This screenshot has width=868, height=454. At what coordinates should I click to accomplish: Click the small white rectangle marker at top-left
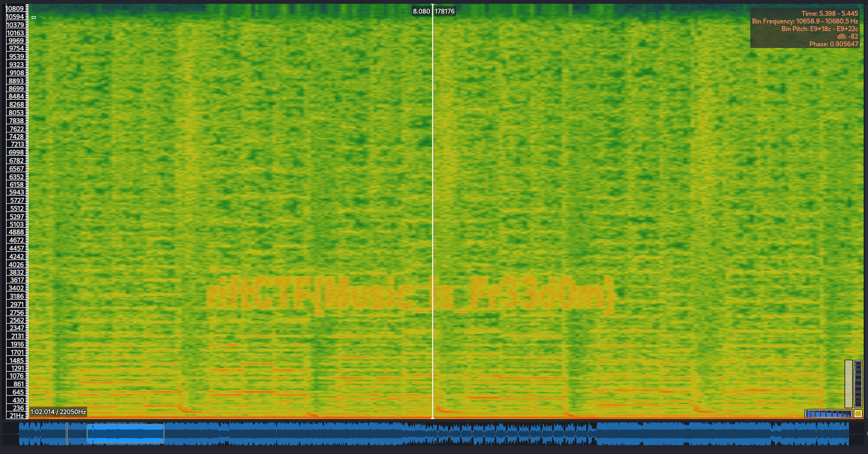coord(34,17)
